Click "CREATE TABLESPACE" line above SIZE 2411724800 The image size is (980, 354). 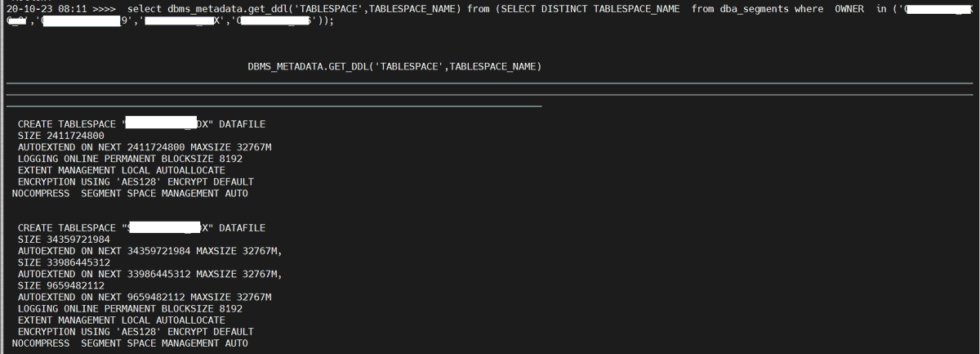141,124
